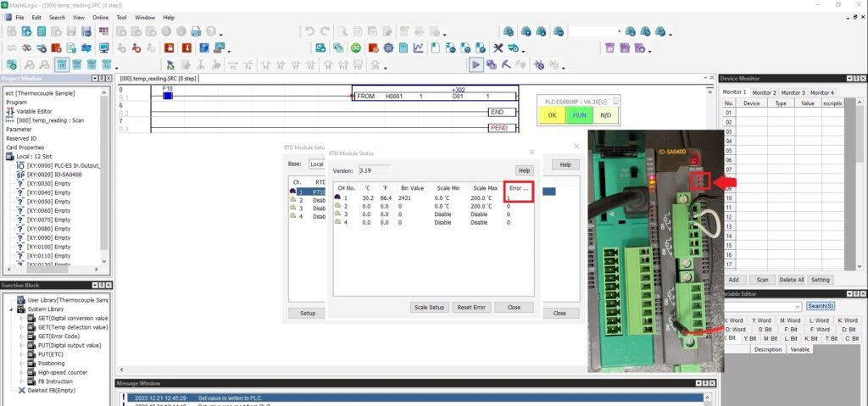Click the green RUN status indicator
The width and height of the screenshot is (868, 406).
[x=579, y=116]
